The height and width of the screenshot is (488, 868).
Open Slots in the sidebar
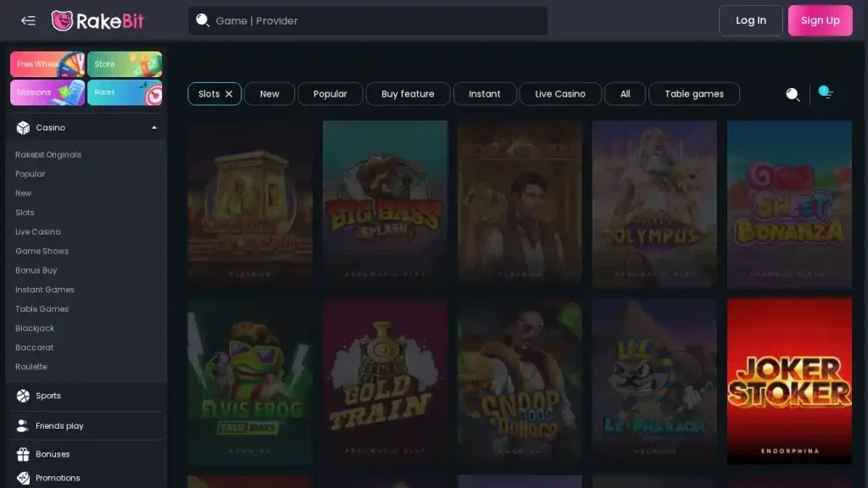[25, 213]
